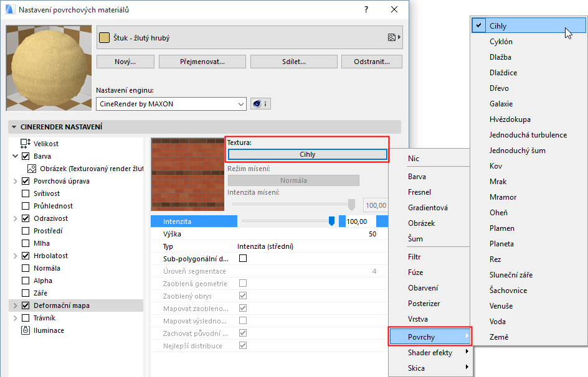This screenshot has height=377, width=588.
Task: Expand the Hrbolatost node
Action: pos(16,256)
